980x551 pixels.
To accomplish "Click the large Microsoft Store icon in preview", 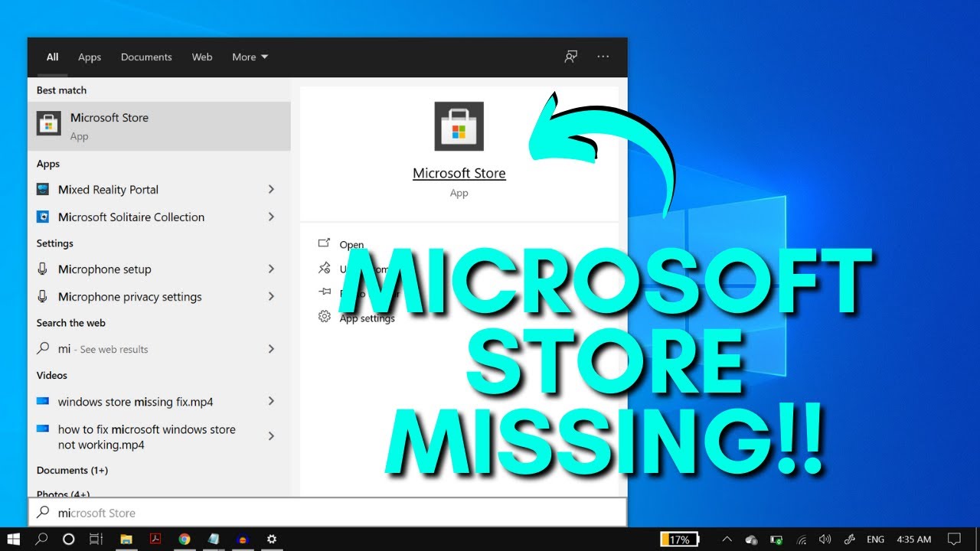I will [x=459, y=126].
